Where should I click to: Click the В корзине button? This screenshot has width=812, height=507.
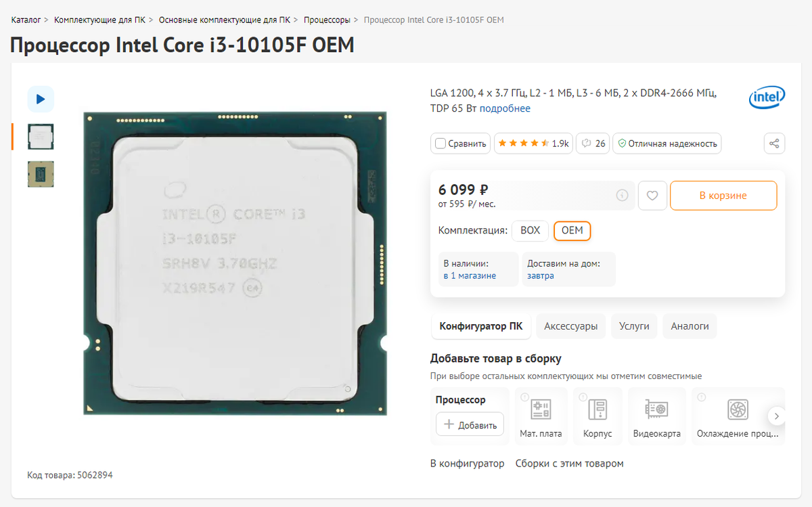pyautogui.click(x=723, y=196)
